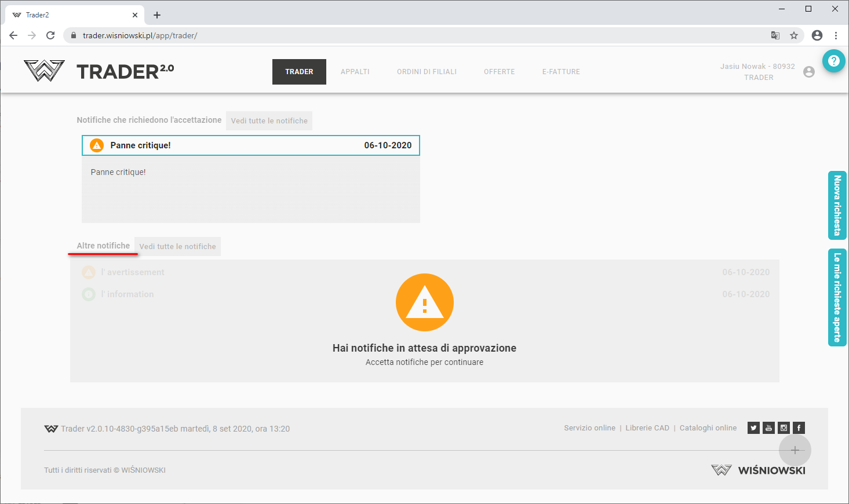Click the Trader 2.0 logo

click(x=99, y=71)
